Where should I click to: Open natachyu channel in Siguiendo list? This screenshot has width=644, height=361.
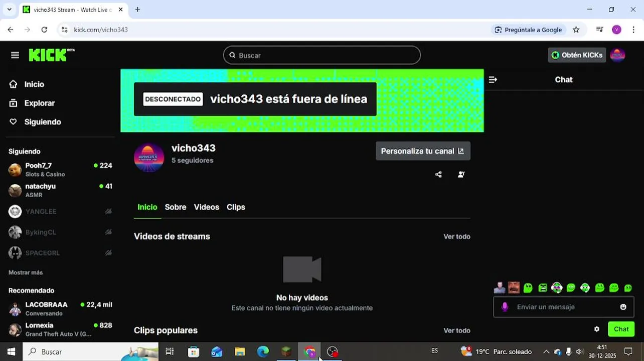coord(60,190)
